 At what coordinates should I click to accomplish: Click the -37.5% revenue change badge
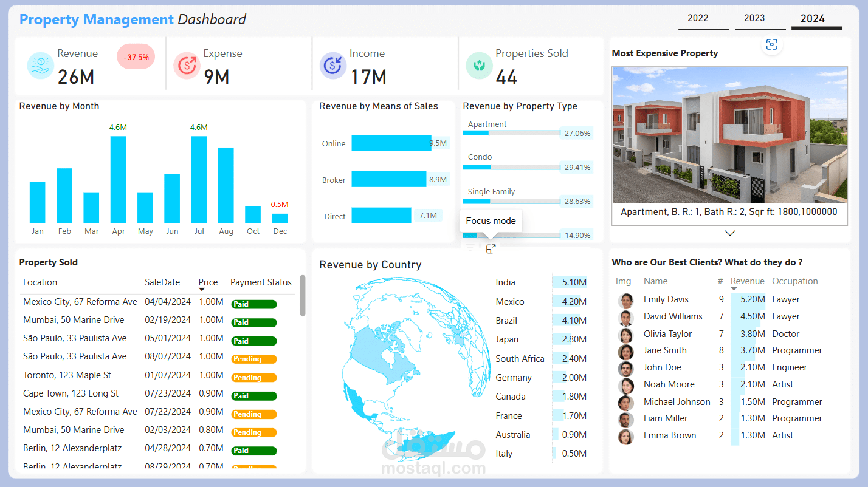click(136, 57)
